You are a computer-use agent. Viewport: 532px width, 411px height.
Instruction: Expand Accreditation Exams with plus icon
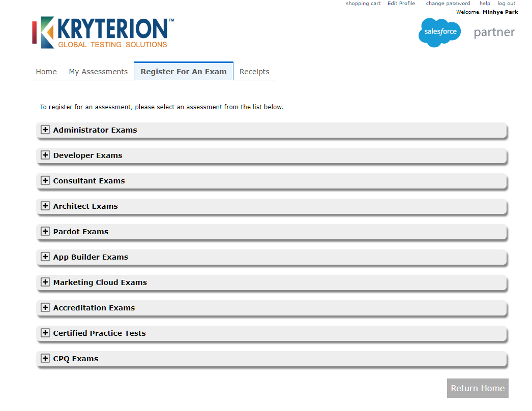coord(45,308)
